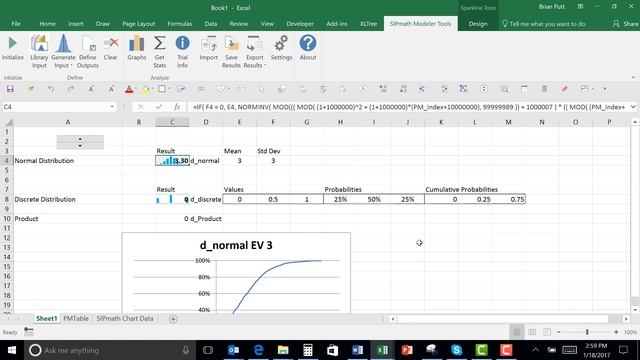
Task: Click the Zoom Out minus button
Action: coord(558,332)
